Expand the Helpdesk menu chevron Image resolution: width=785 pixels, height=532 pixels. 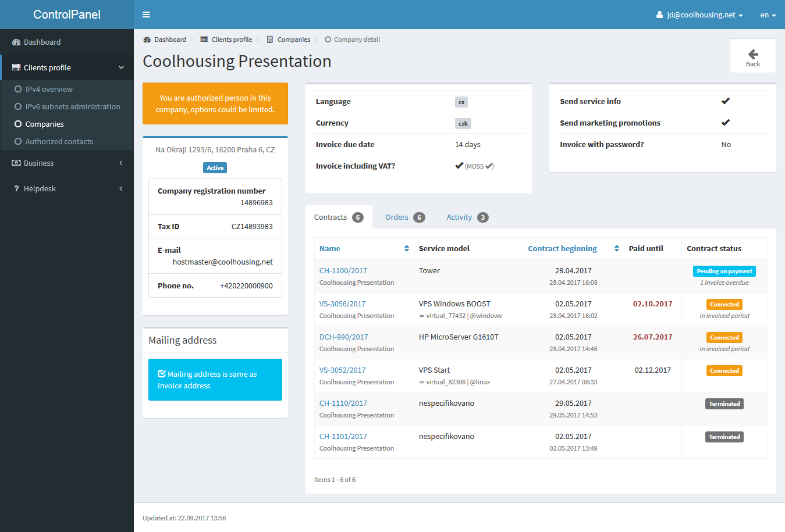(121, 189)
